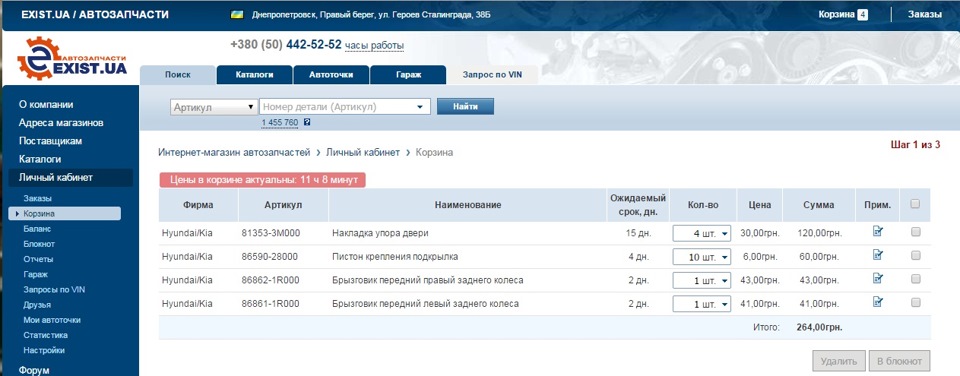Viewport: 960px width, 376px height.
Task: Open Мои автоточки in the sidebar submenu
Action: pyautogui.click(x=52, y=320)
